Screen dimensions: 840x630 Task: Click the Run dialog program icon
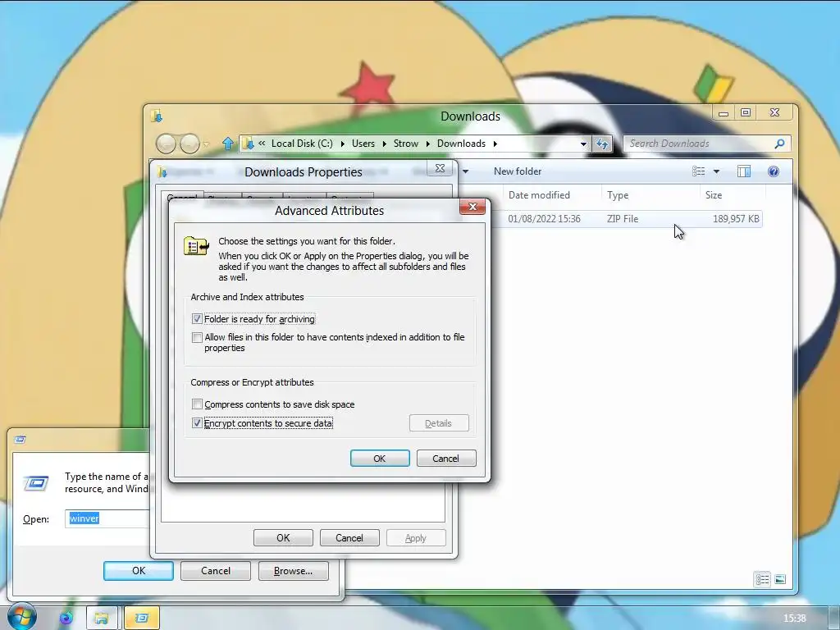[36, 483]
